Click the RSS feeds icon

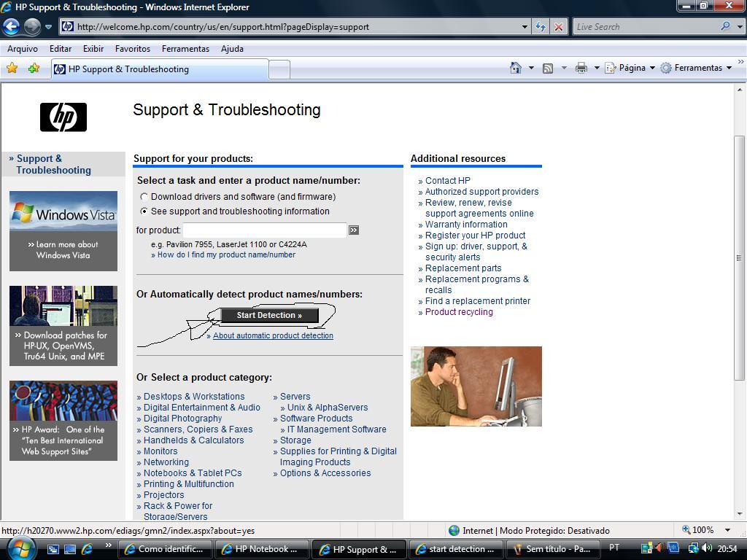[548, 69]
